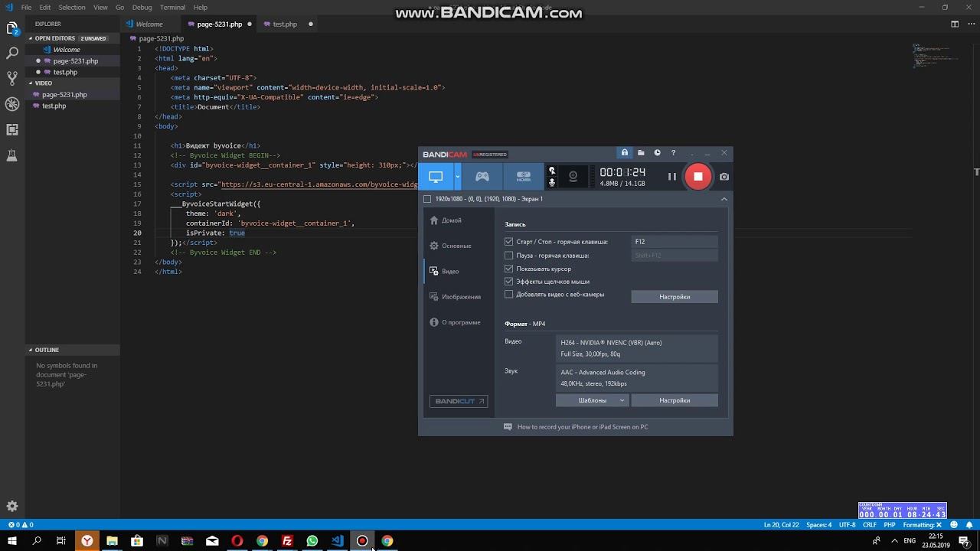Open the File menu in VS Code
Image resolution: width=980 pixels, height=551 pixels.
click(x=26, y=7)
